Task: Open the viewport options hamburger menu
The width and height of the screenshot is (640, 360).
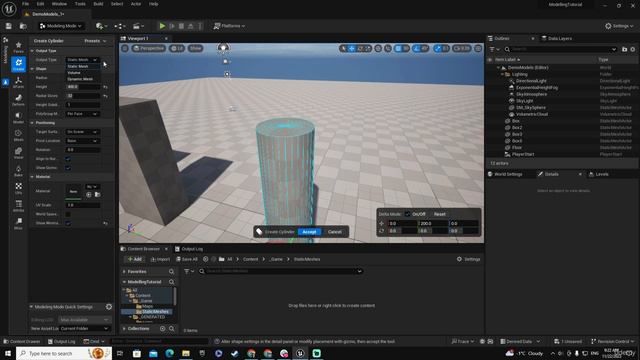Action: tap(125, 48)
